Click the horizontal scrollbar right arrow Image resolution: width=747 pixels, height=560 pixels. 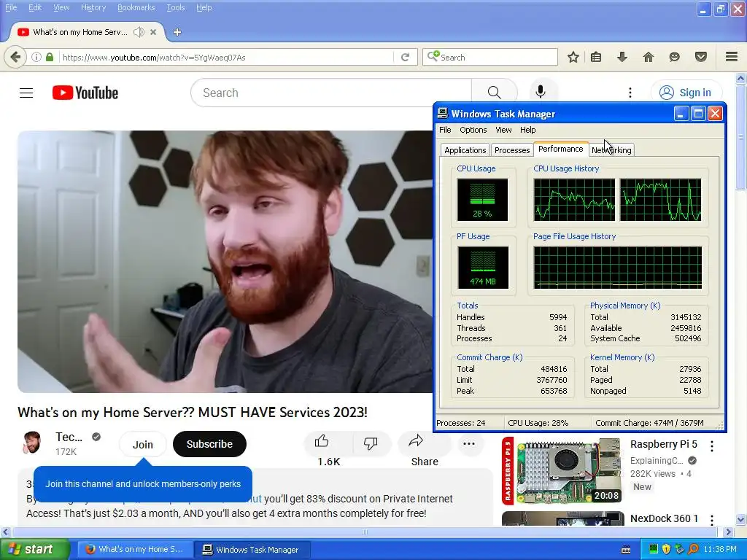729,532
